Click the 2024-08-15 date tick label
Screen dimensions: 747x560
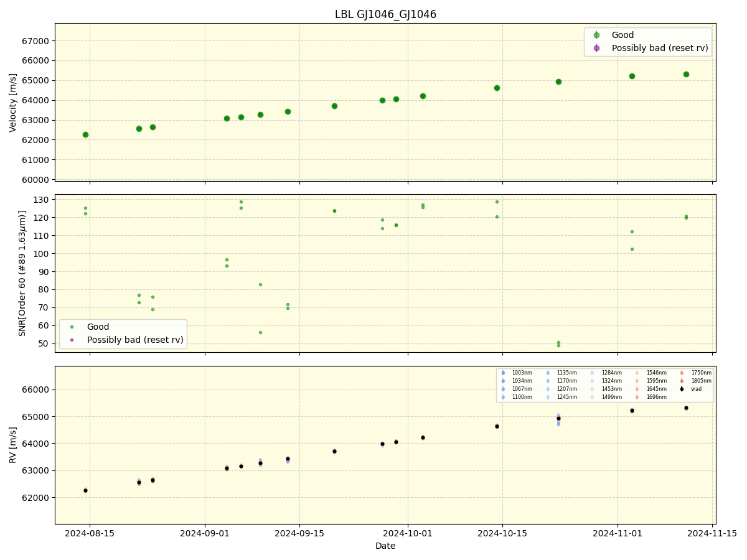point(90,533)
